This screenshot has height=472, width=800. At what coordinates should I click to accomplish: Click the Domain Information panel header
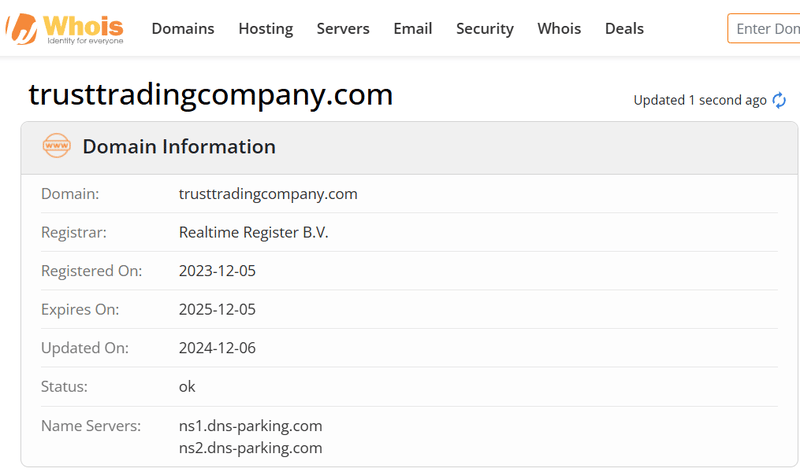tap(179, 147)
